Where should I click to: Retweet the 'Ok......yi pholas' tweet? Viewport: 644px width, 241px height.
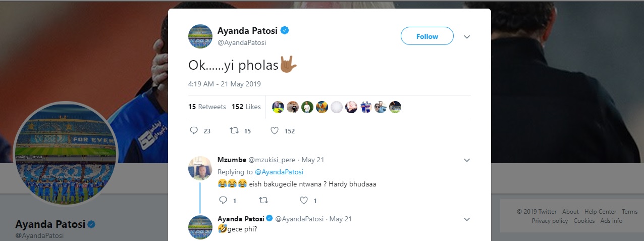(234, 131)
